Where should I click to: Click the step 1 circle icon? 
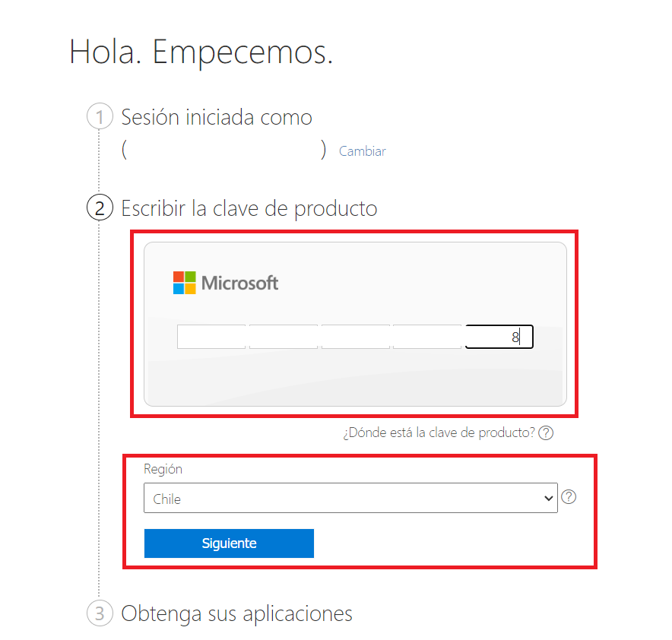tap(100, 118)
